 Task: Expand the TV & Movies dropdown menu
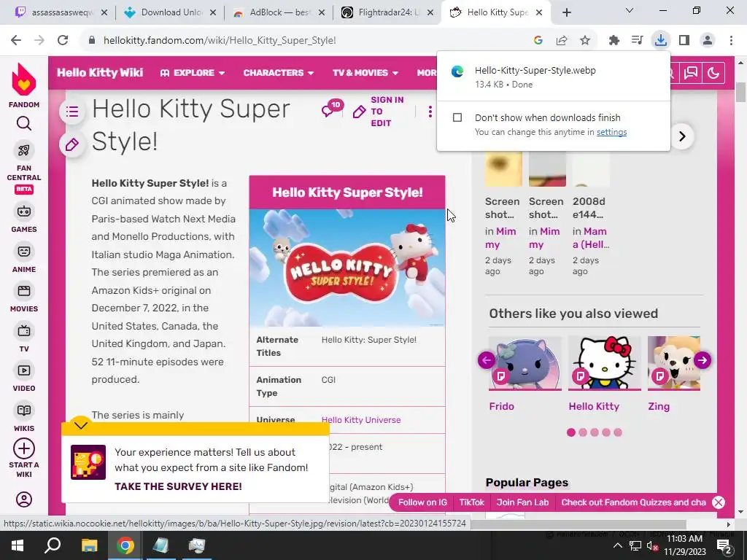[365, 73]
